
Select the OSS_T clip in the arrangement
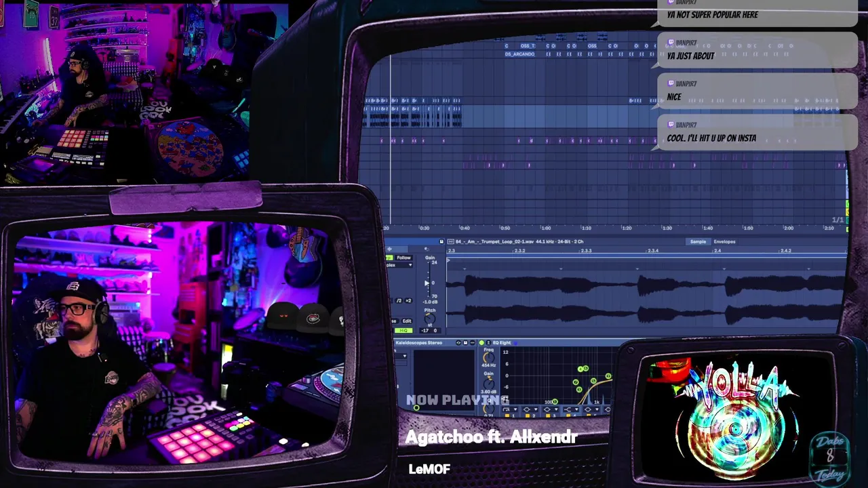point(528,46)
